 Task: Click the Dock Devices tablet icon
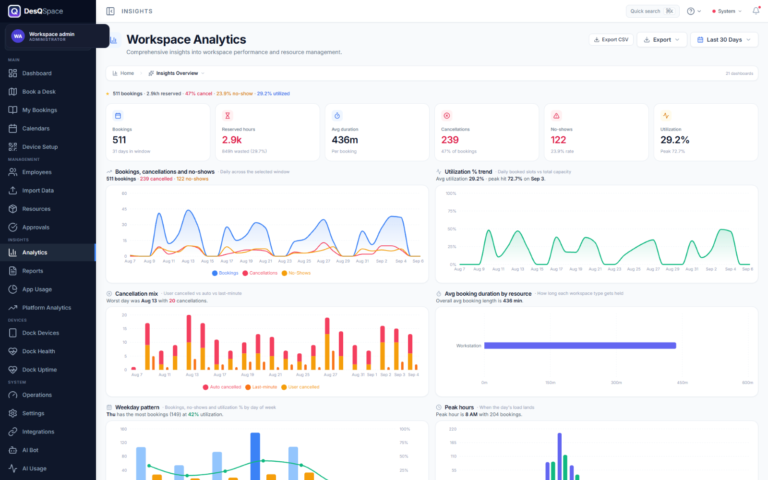[x=13, y=333]
